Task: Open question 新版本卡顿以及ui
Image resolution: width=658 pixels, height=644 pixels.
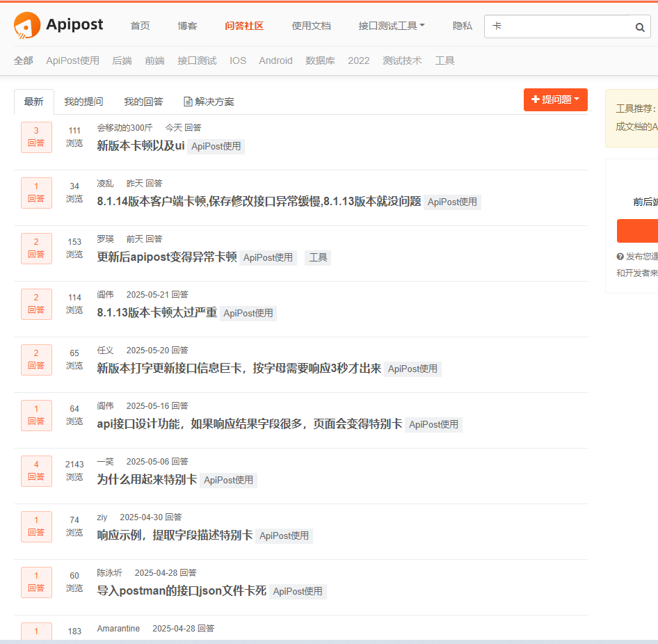Action: [x=141, y=145]
